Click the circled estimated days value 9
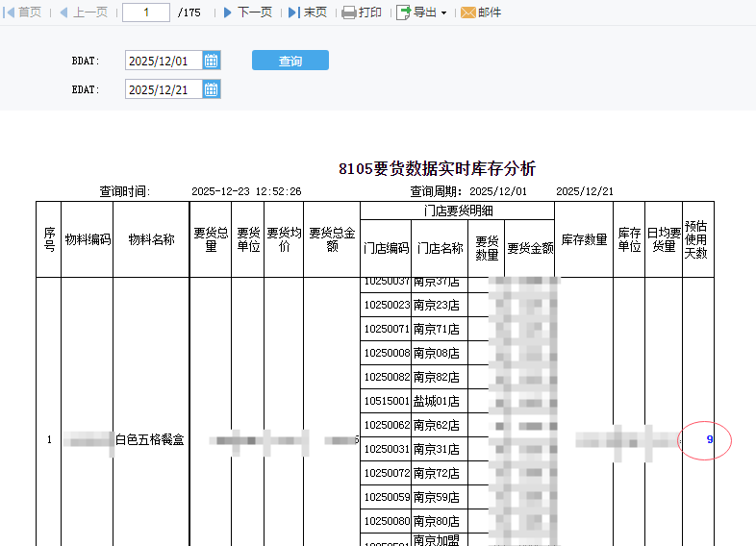756x546 pixels. click(x=710, y=439)
